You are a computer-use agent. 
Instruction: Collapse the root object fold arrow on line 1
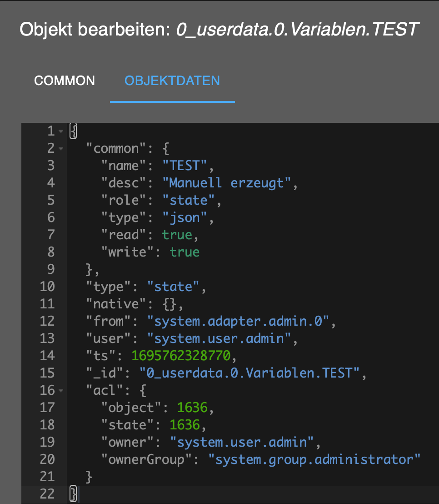click(x=61, y=131)
